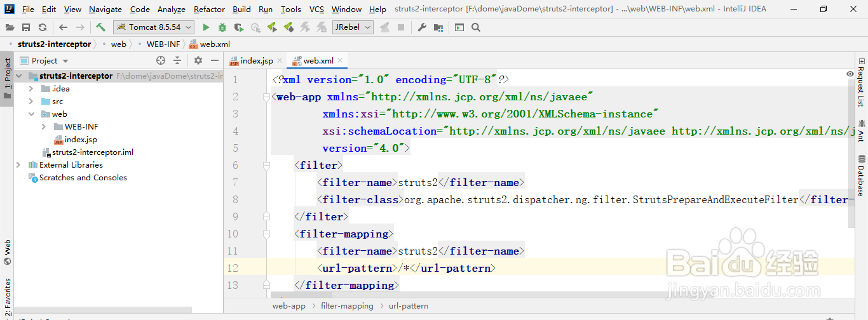Hide Project panel with the minus icon
This screenshot has width=868, height=320.
[215, 60]
